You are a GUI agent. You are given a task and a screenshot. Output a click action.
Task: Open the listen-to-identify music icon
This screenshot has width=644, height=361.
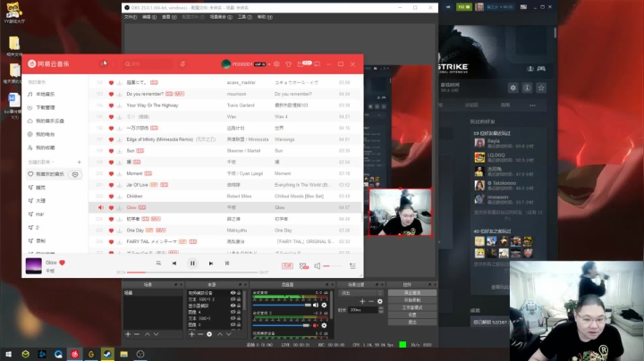click(x=182, y=64)
